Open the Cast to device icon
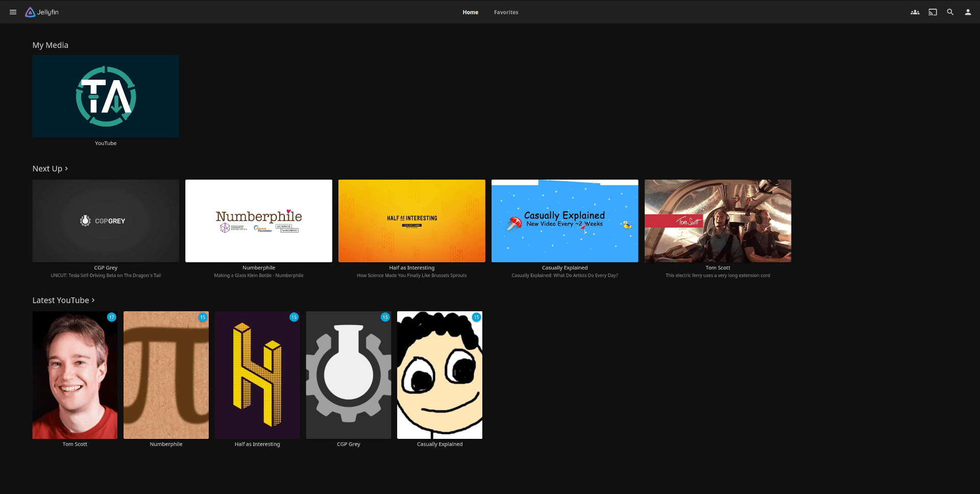This screenshot has height=494, width=980. point(933,12)
